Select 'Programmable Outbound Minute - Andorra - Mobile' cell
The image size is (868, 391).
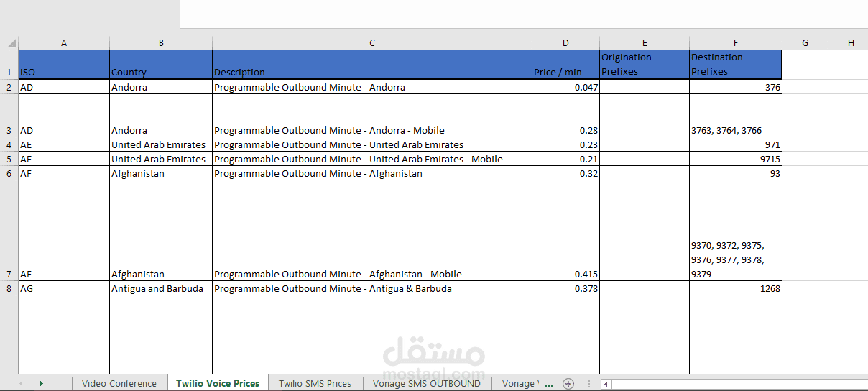pyautogui.click(x=372, y=116)
